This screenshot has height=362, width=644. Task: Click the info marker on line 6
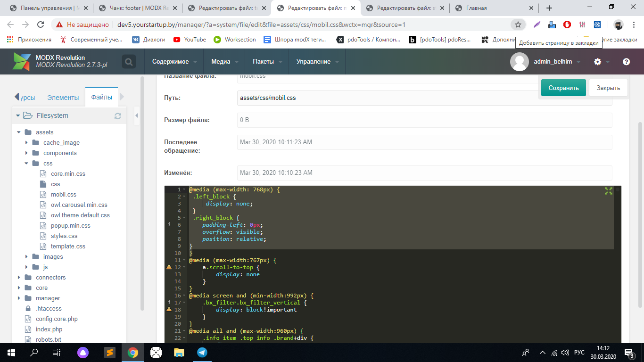click(x=169, y=225)
